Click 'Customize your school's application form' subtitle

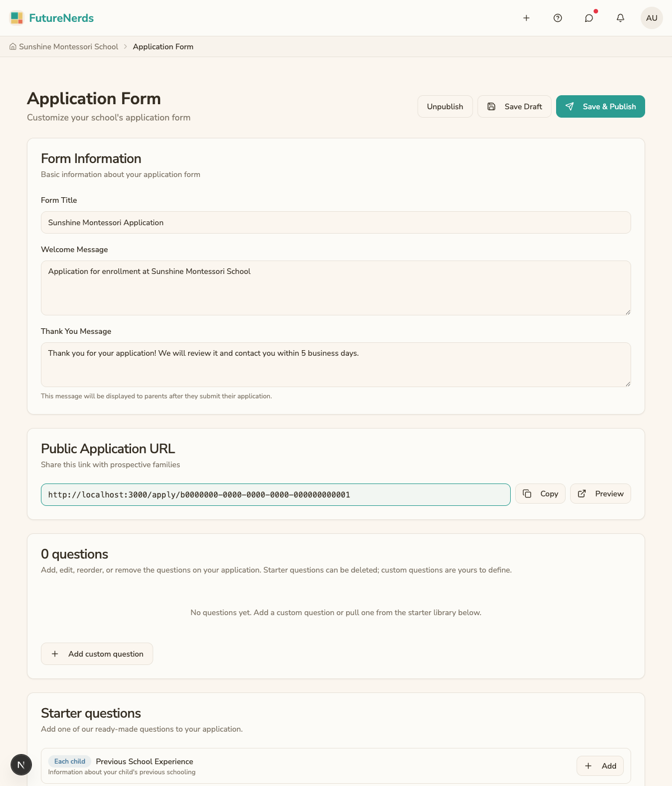coord(109,117)
